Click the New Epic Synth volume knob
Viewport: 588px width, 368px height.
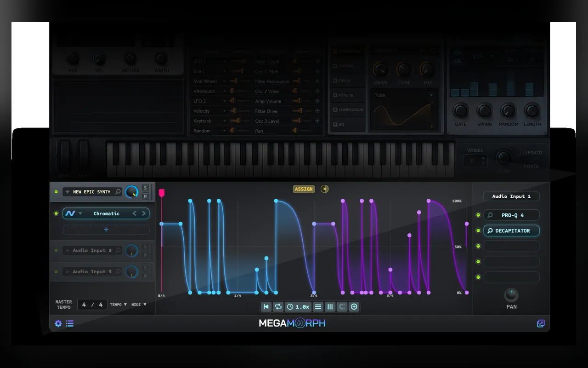pos(132,192)
